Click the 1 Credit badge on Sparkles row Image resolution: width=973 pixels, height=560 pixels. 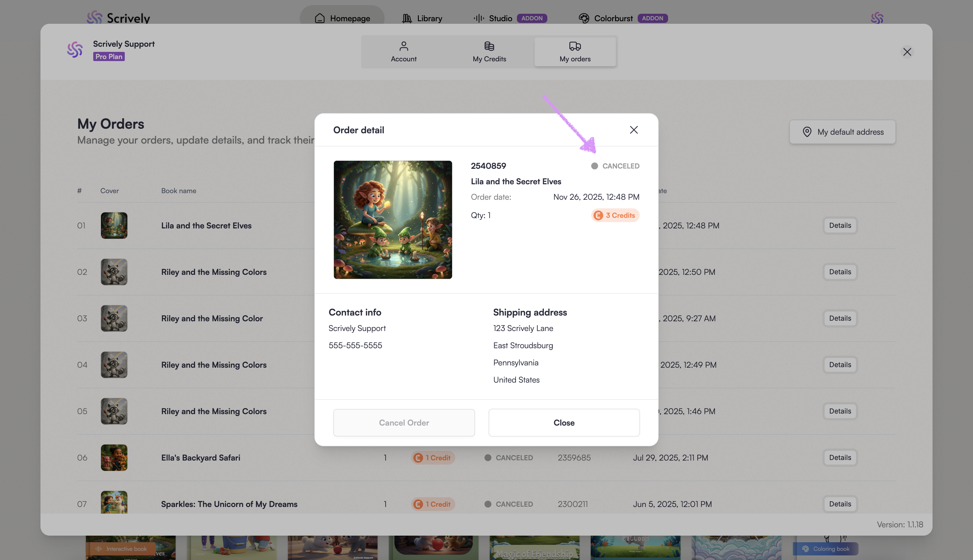point(433,504)
